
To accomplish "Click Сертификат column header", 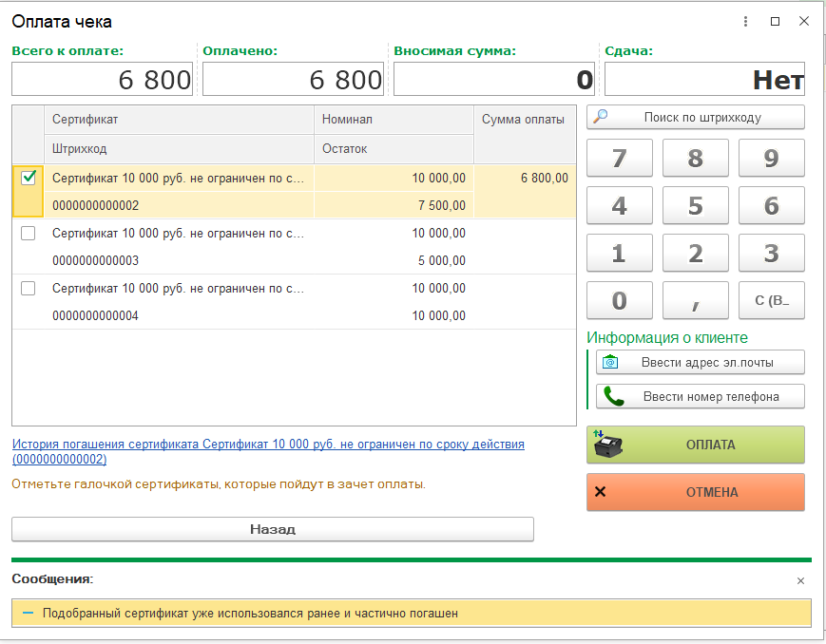I will click(179, 120).
